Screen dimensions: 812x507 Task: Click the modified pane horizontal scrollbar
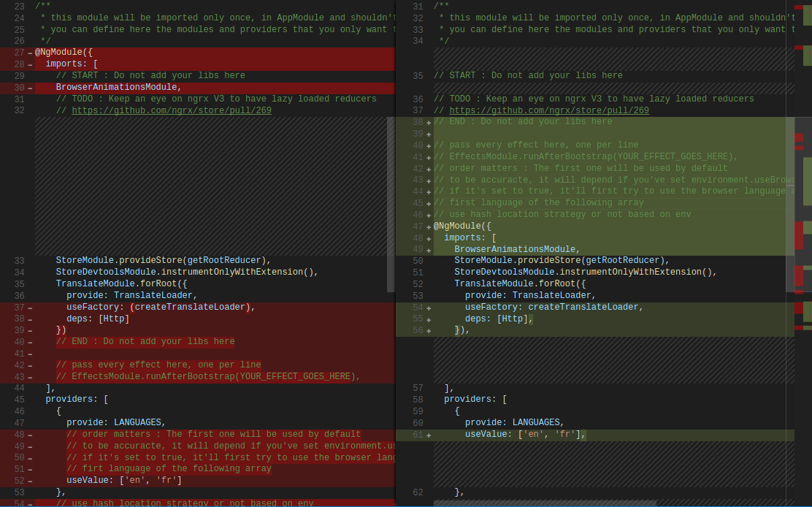[545, 503]
